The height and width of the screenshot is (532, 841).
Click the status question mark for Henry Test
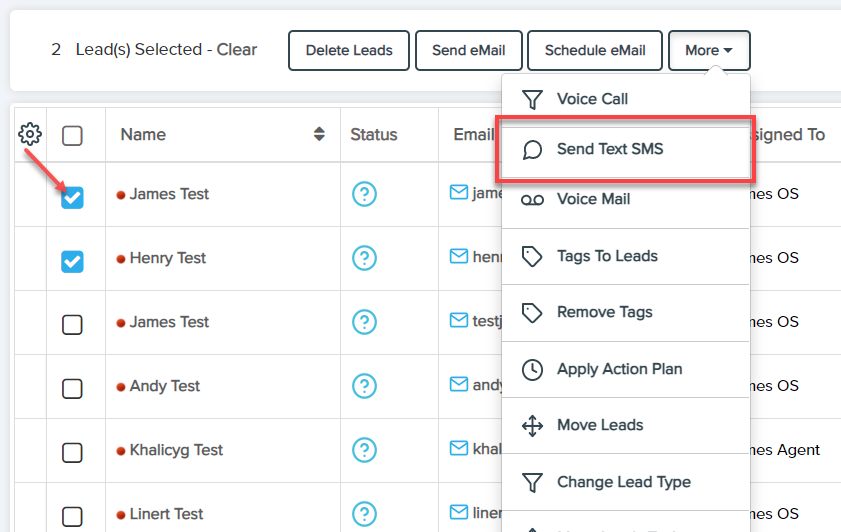364,258
